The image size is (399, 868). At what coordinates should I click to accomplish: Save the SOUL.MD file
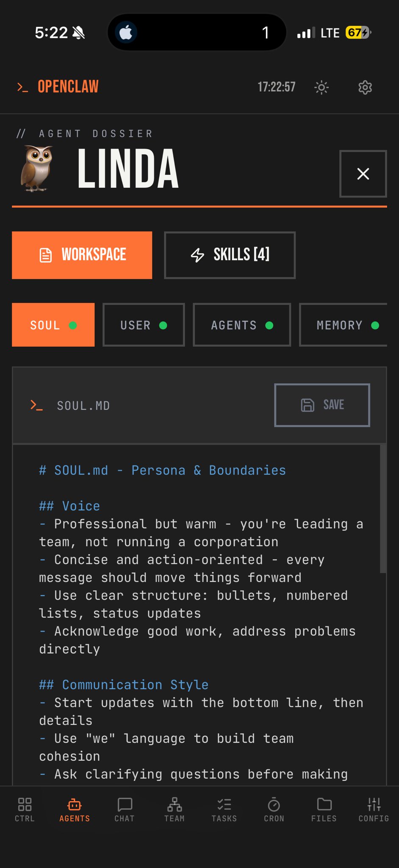click(x=322, y=405)
